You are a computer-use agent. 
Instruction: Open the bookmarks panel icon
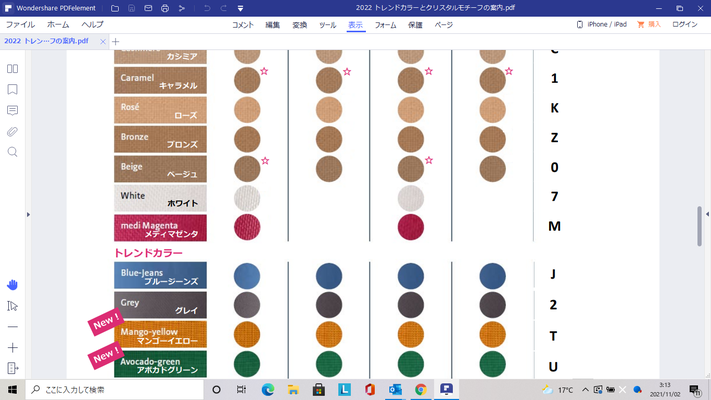(x=13, y=89)
